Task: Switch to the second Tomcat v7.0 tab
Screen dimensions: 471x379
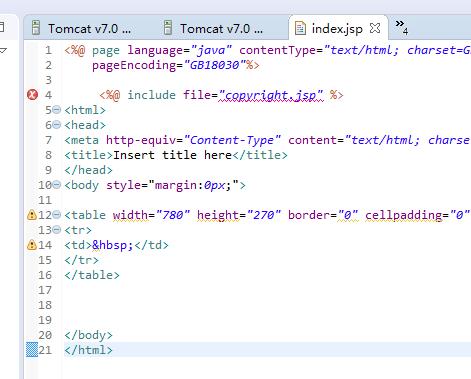Action: coord(213,28)
